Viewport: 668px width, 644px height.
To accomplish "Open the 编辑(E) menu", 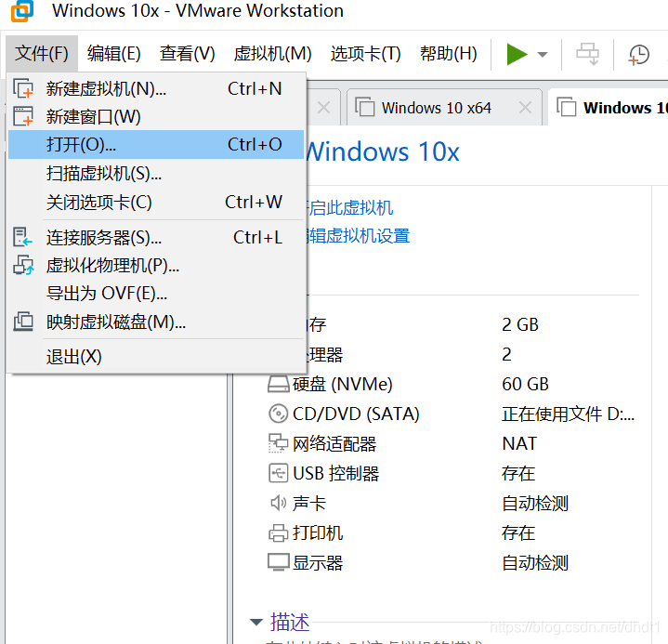I will pos(114,54).
